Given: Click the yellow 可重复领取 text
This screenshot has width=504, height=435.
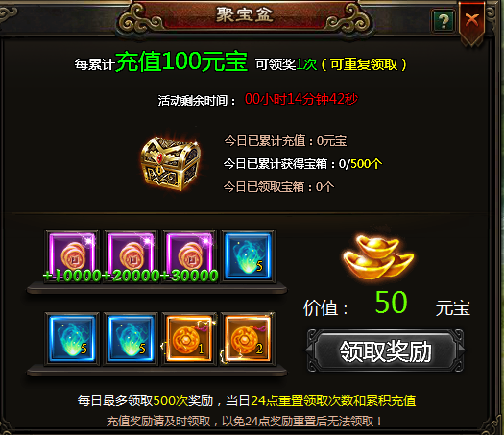Looking at the screenshot, I should 364,64.
